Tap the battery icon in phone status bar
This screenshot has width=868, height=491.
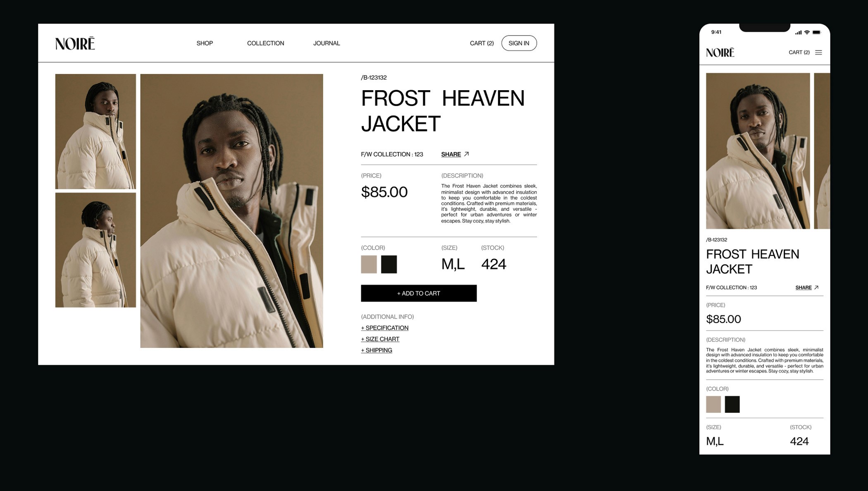click(x=816, y=32)
